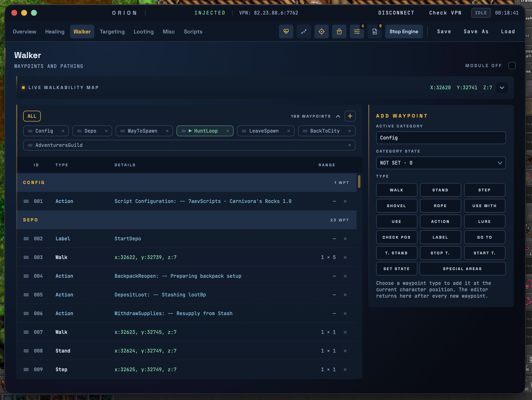This screenshot has width=532, height=400.
Task: Click the Active Category input field
Action: pos(441,138)
